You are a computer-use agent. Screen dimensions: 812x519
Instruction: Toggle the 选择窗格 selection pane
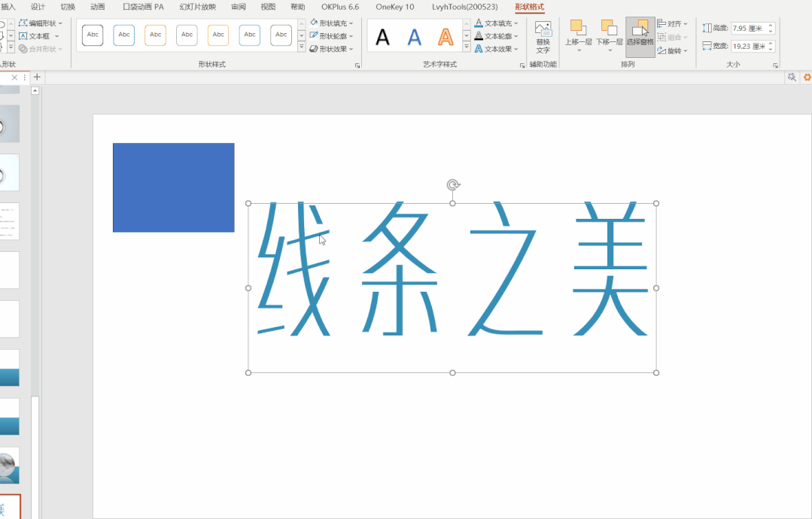tap(640, 30)
